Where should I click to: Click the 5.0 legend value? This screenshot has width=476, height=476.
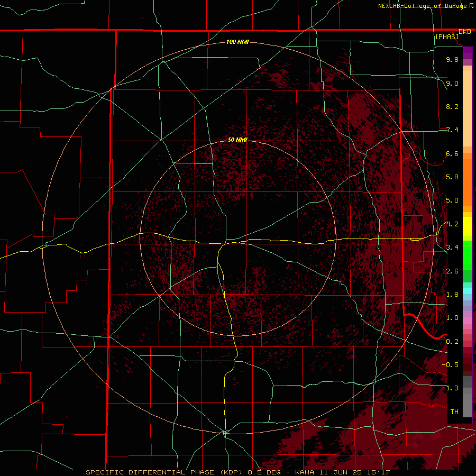click(x=452, y=200)
